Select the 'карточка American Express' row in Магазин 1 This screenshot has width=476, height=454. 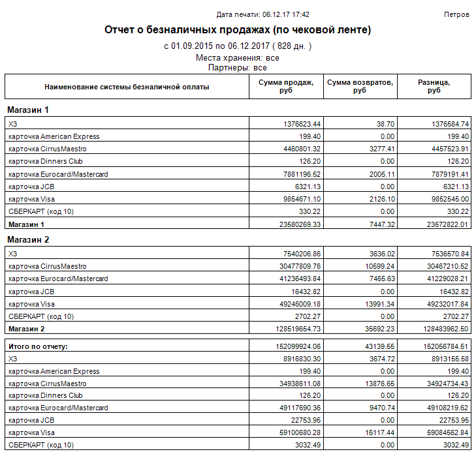point(238,136)
